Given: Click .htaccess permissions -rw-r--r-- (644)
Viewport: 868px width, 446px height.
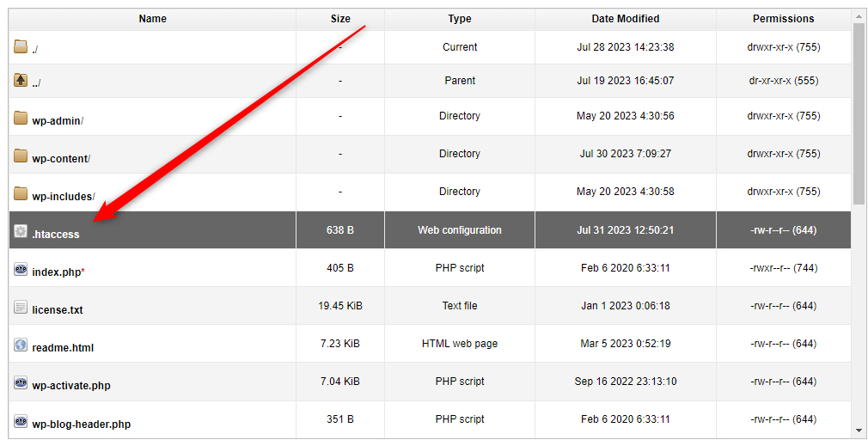Looking at the screenshot, I should tap(783, 229).
